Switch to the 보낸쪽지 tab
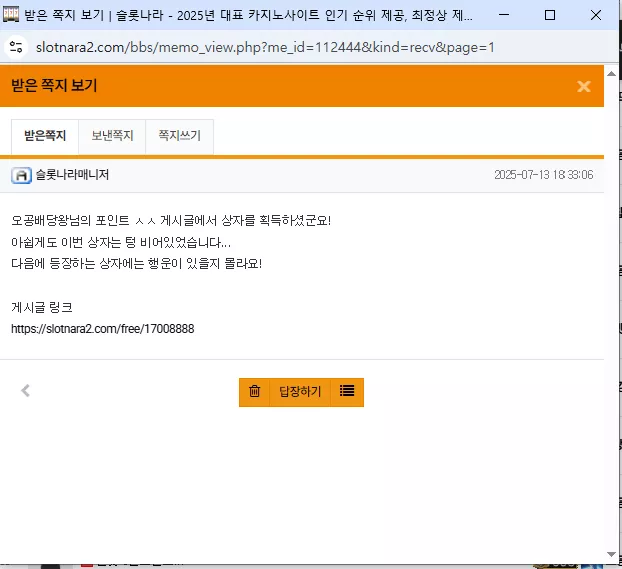The height and width of the screenshot is (569, 622). point(112,136)
